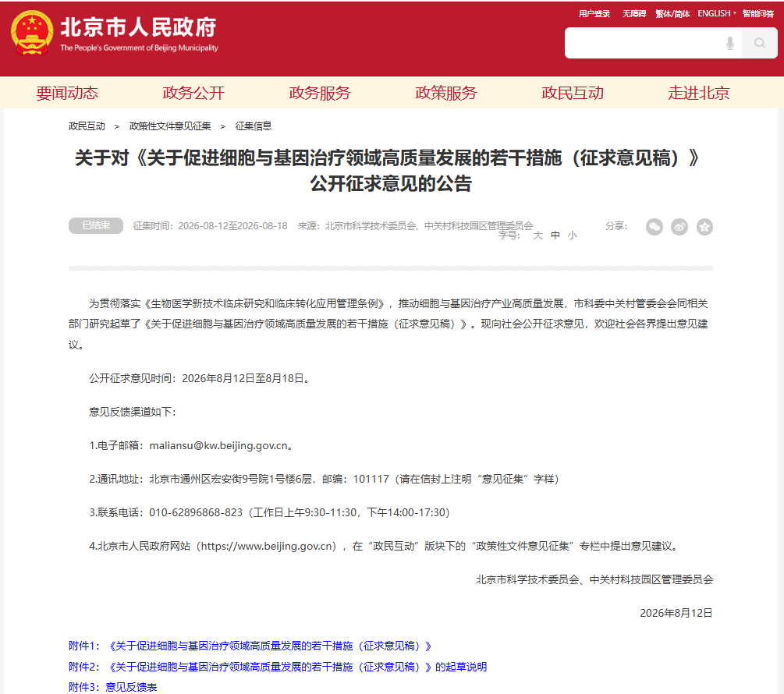Open 附件2 起草说明 attachment link
The width and height of the screenshot is (784, 694).
point(278,667)
